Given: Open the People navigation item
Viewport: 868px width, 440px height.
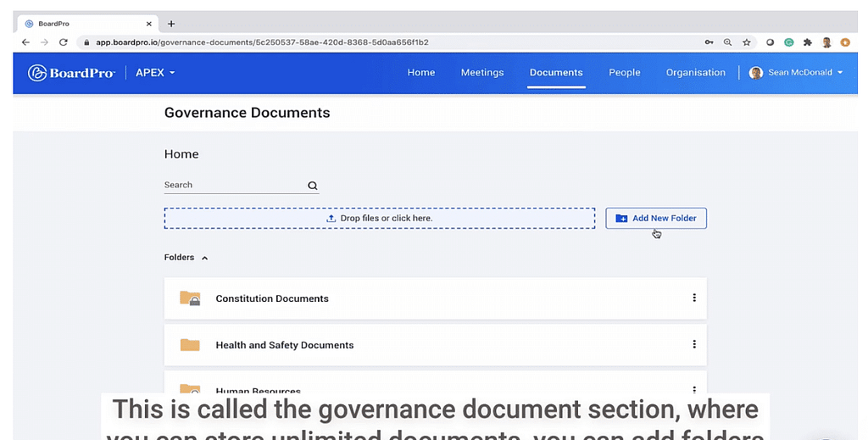Looking at the screenshot, I should tap(625, 73).
